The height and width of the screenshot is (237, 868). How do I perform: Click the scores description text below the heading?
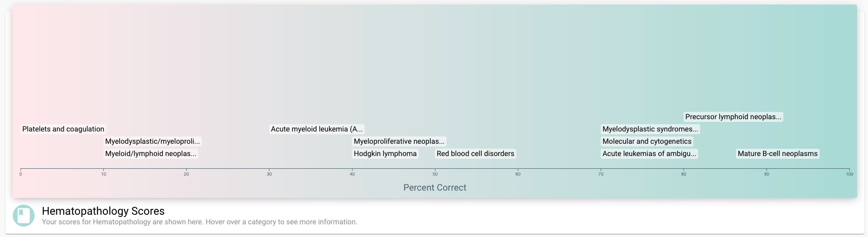pyautogui.click(x=199, y=222)
